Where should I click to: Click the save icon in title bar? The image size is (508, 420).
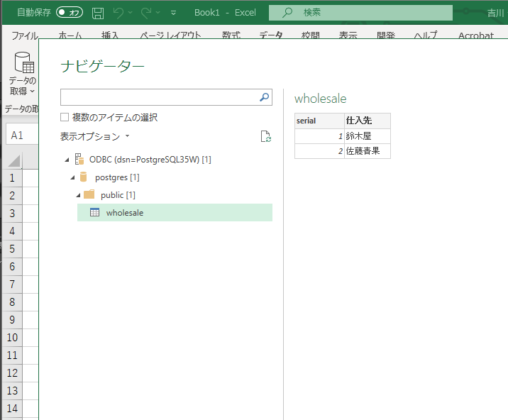(98, 13)
